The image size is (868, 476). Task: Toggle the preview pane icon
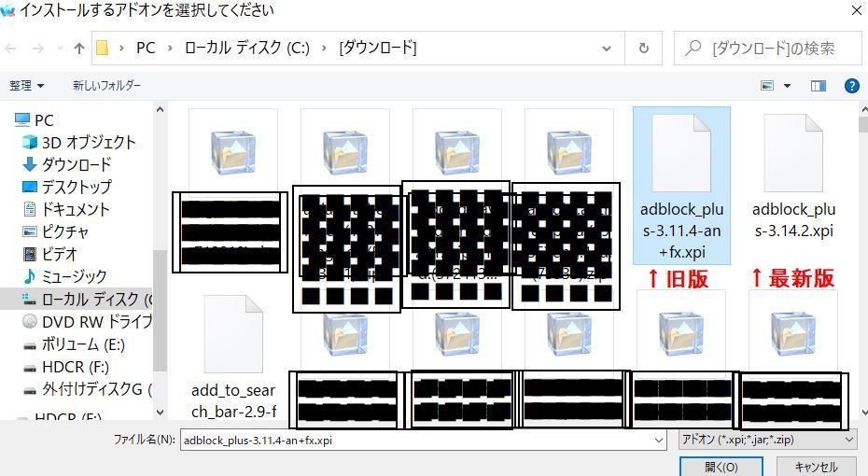(x=819, y=86)
